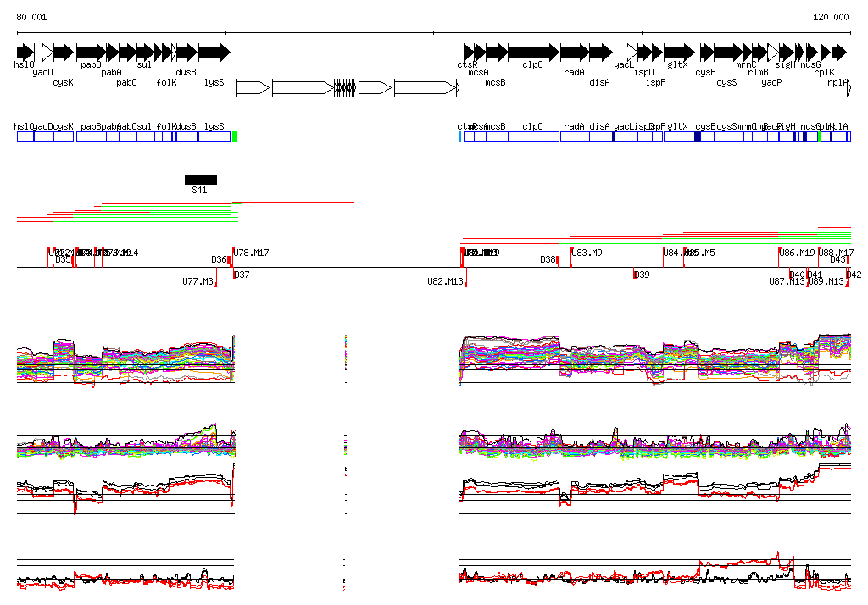Click the cysE gene label
Image resolution: width=868 pixels, height=605 pixels.
point(705,72)
